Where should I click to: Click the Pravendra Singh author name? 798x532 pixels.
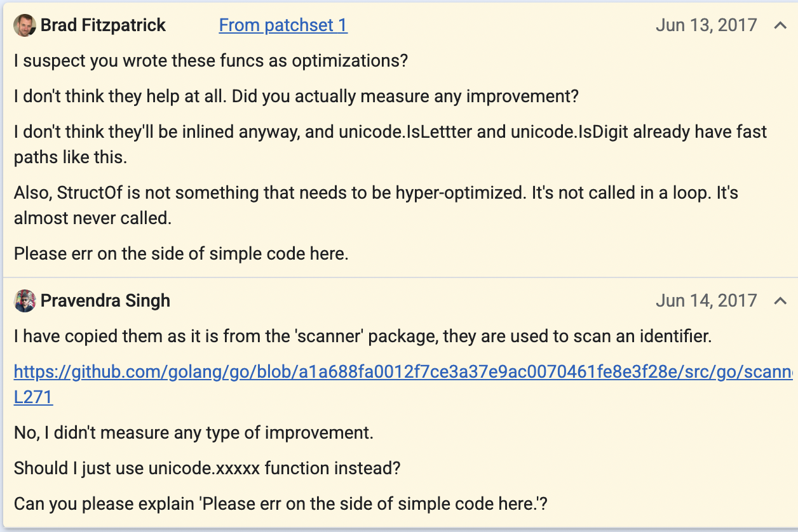(105, 300)
